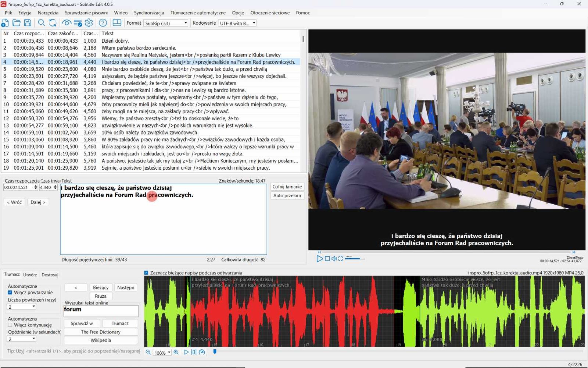
Task: Switch video to fullscreen
Action: pos(341,259)
